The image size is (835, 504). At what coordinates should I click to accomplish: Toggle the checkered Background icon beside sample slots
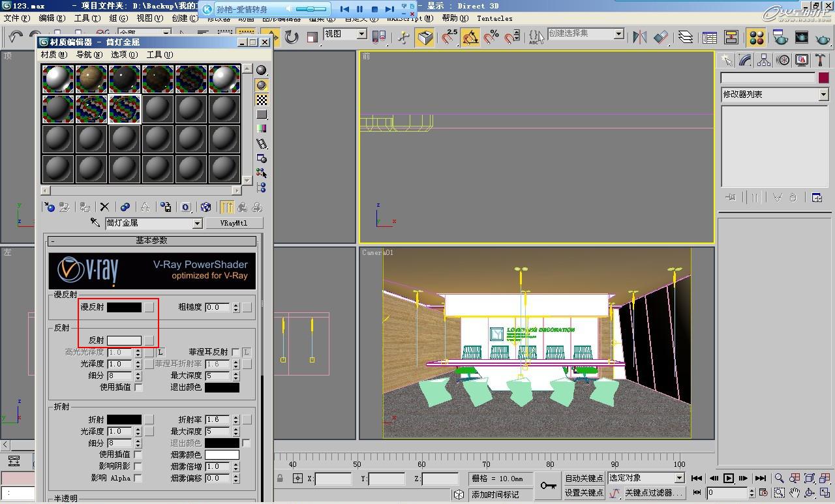click(262, 100)
